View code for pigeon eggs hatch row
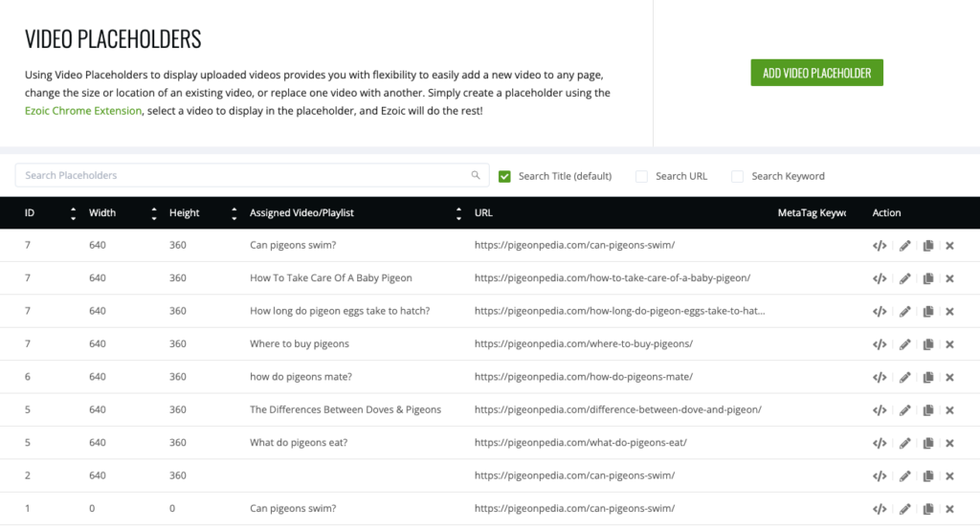The height and width of the screenshot is (529, 980). 880,311
